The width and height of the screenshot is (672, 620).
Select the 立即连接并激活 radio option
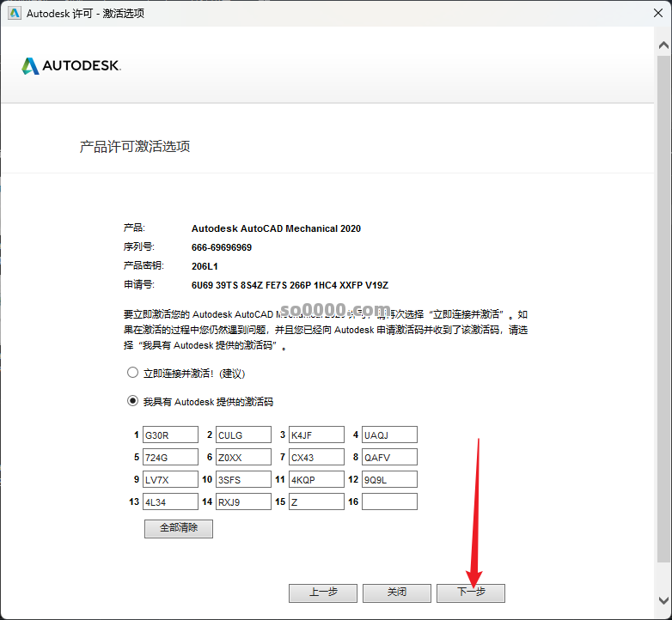132,373
